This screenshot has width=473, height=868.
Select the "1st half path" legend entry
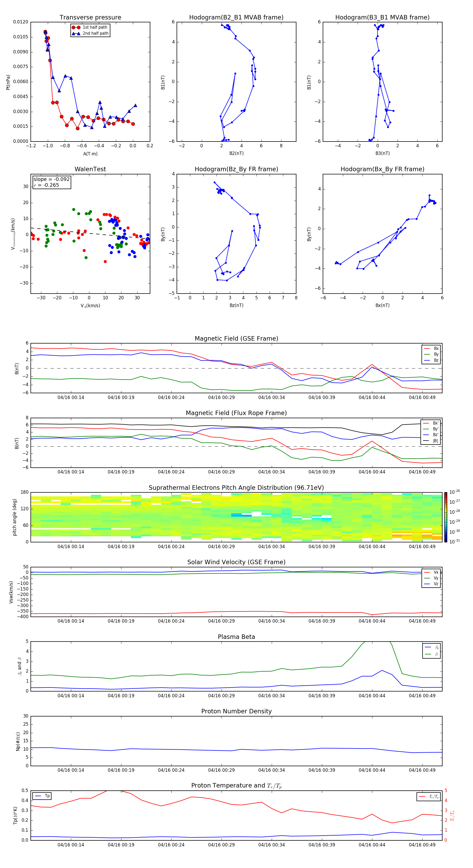coord(90,27)
